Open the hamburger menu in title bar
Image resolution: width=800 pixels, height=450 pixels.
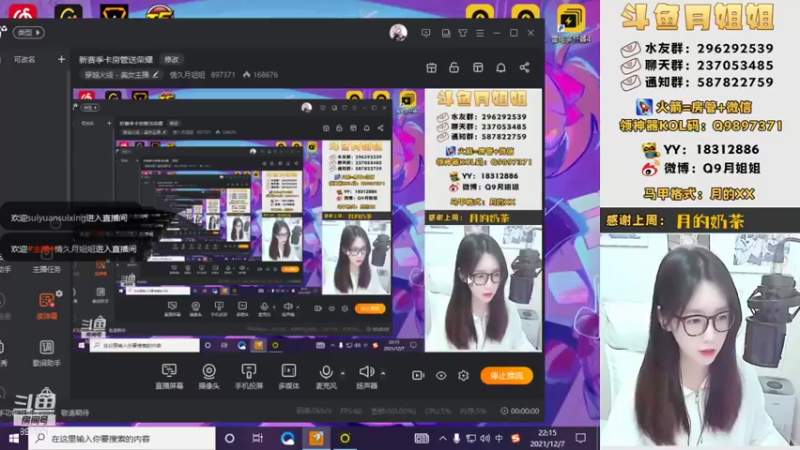point(480,33)
